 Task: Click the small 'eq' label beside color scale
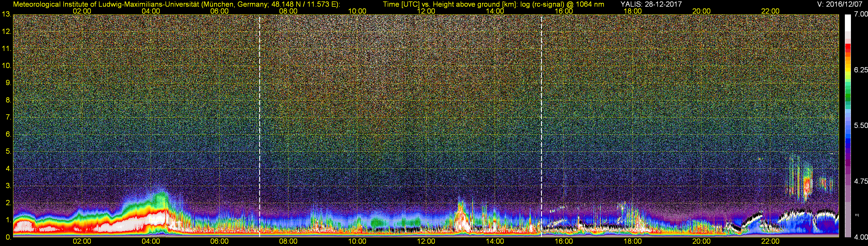pos(857,215)
